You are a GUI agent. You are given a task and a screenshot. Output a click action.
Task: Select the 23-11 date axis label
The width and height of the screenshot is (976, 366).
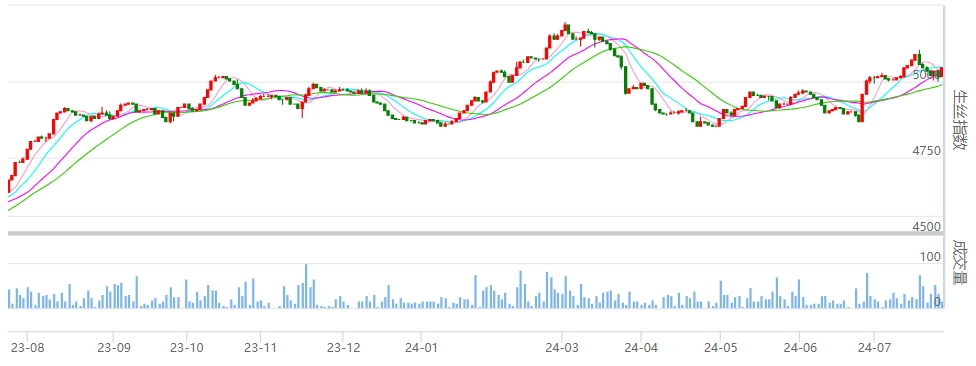pos(260,347)
